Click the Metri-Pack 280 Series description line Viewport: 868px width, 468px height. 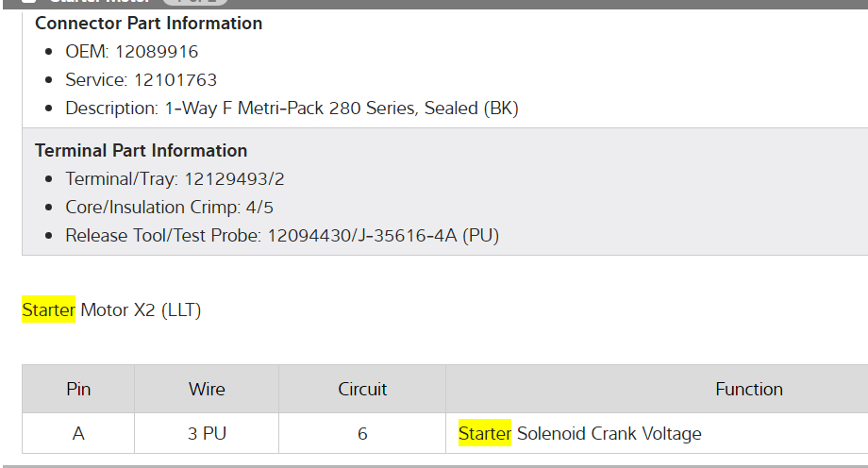coord(292,109)
